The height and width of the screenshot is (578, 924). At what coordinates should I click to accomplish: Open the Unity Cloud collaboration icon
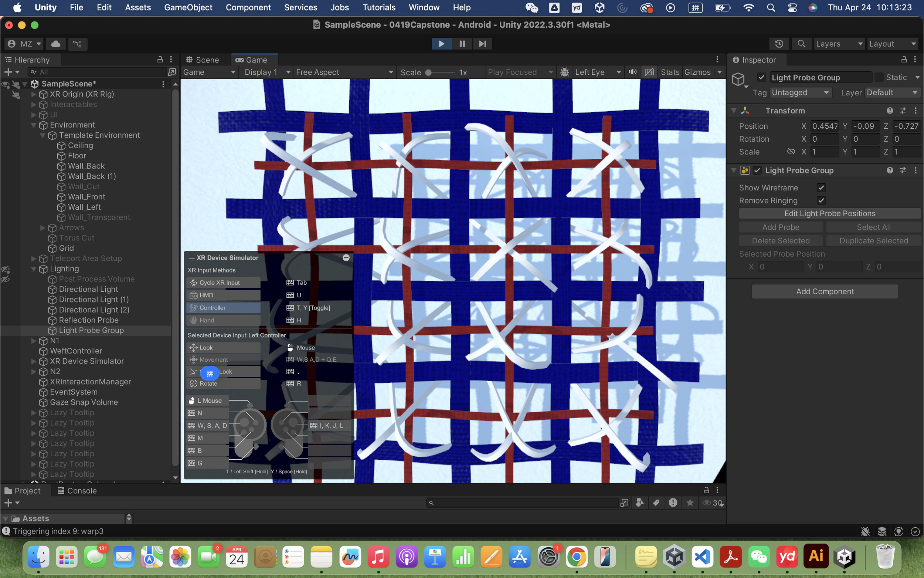click(x=55, y=44)
